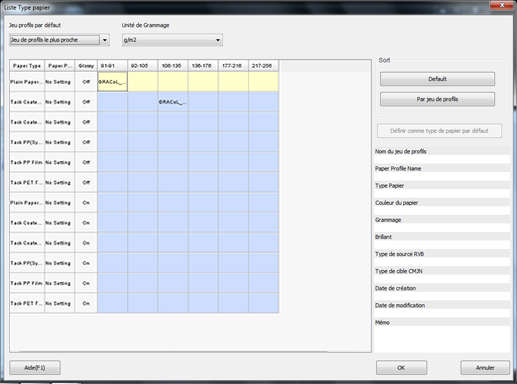Click 'Définir comme type de papier par défaut'
Screen dimensions: 517x384
point(439,131)
